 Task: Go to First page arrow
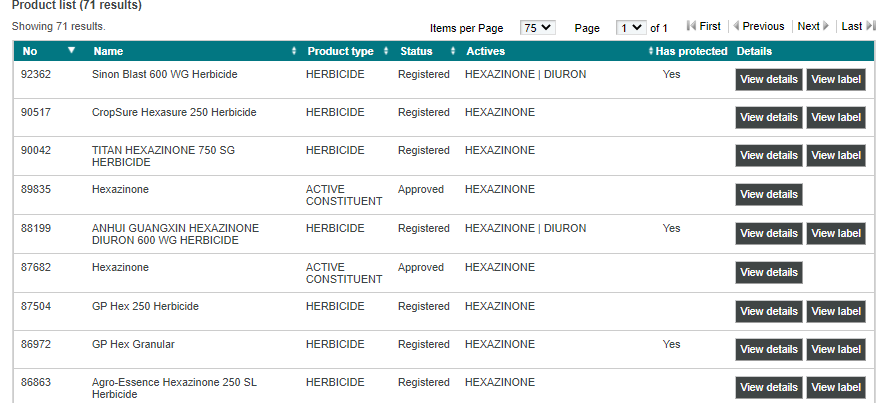(x=704, y=26)
